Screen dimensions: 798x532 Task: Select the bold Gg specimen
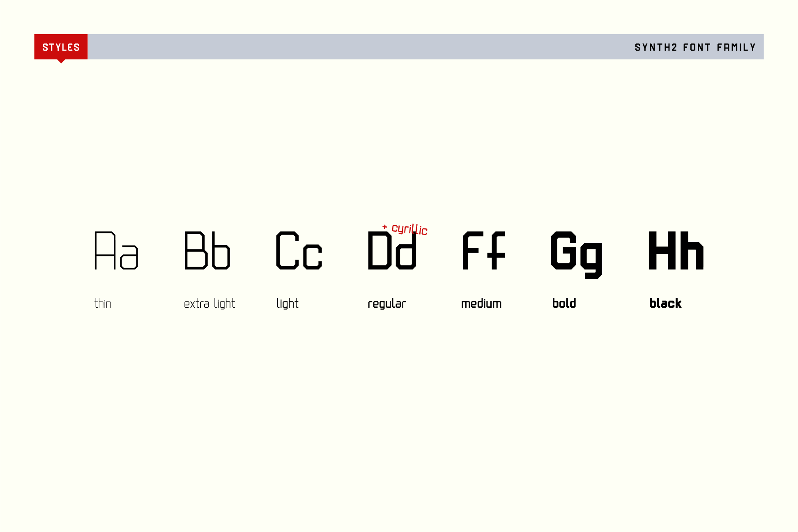pos(577,254)
